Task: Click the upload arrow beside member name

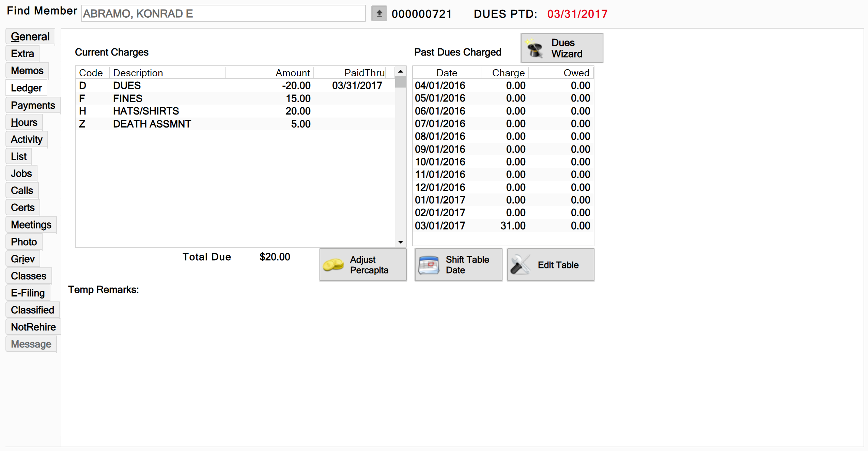Action: [x=379, y=14]
